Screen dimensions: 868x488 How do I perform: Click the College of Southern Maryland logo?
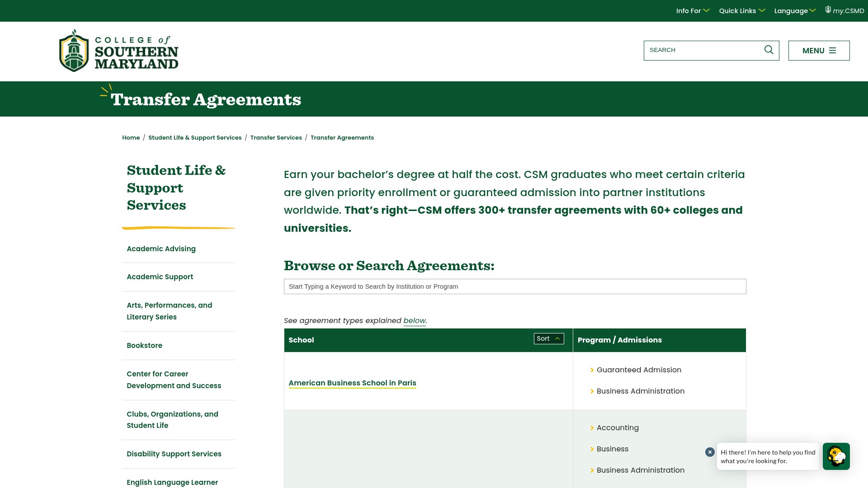coord(119,51)
